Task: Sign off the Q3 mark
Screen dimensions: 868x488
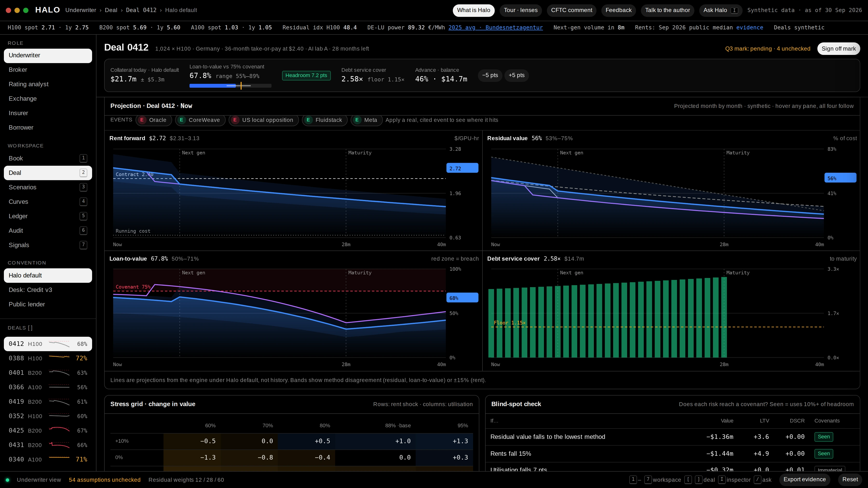Action: [x=838, y=49]
